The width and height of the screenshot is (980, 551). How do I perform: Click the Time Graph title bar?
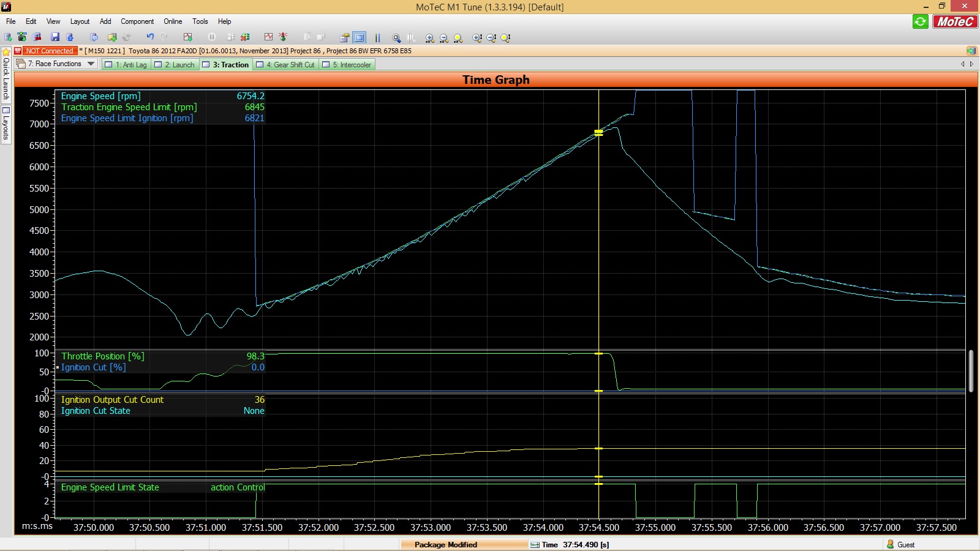coord(496,80)
